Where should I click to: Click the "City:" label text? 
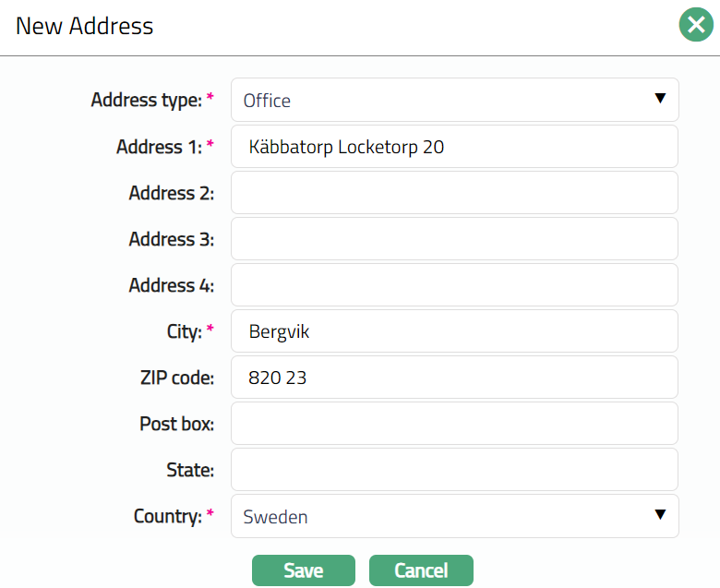click(179, 331)
